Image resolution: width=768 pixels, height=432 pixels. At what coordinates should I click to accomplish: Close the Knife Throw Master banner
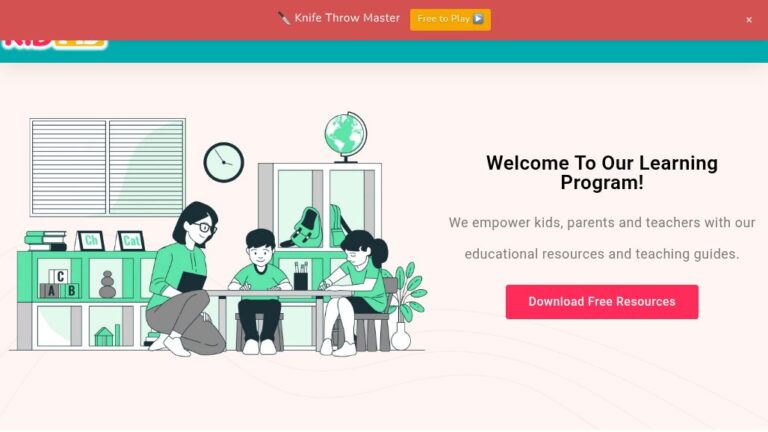[x=749, y=20]
